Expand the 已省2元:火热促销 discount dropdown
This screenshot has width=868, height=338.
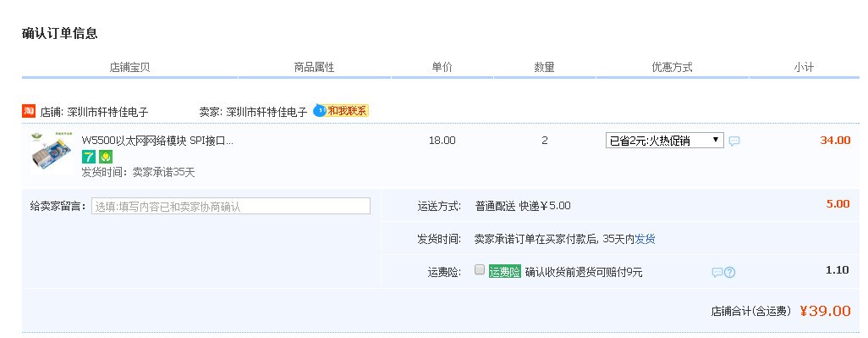tap(665, 140)
